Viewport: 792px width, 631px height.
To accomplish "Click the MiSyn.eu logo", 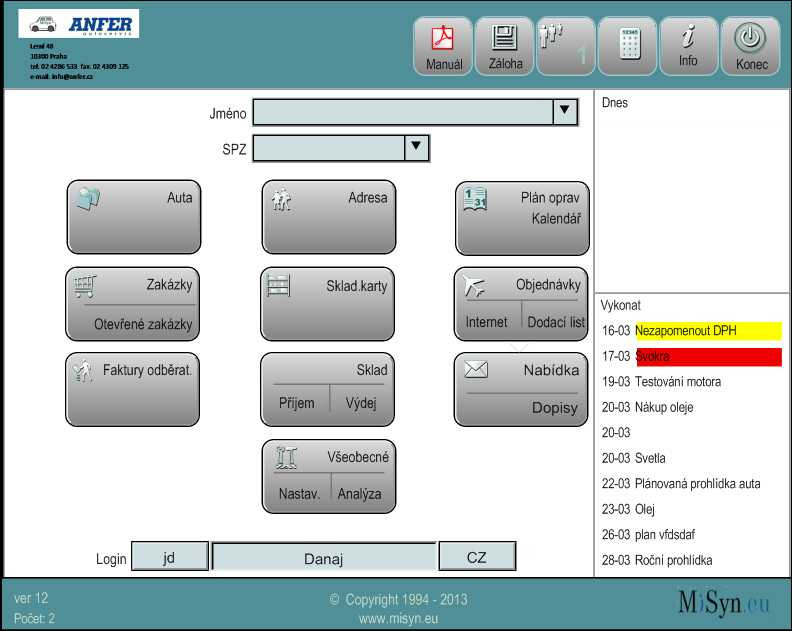I will tap(724, 603).
